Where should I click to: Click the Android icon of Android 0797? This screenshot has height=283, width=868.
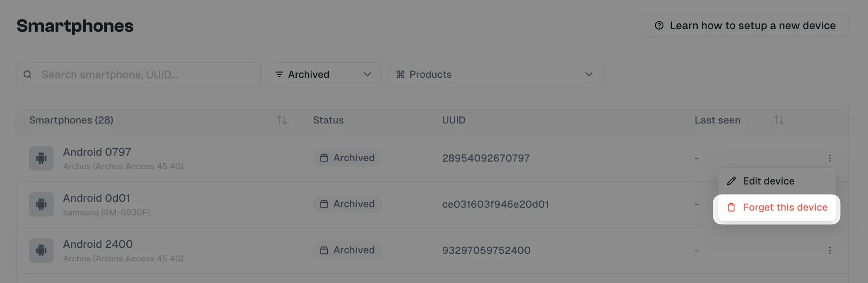tap(41, 158)
